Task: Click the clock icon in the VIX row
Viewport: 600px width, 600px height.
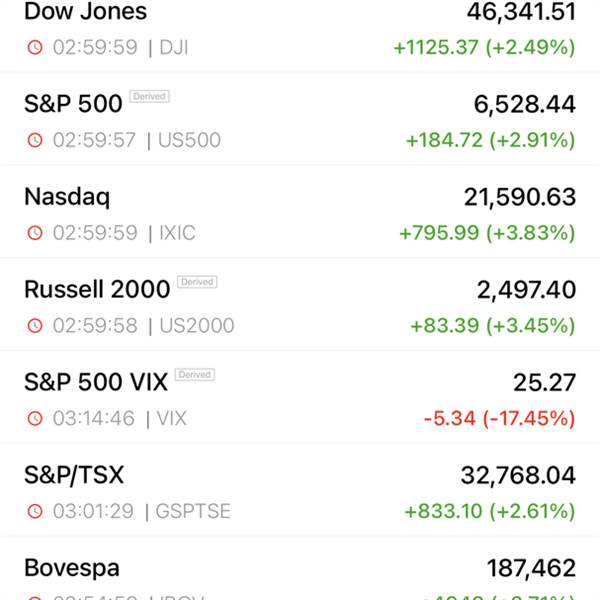Action: point(35,418)
